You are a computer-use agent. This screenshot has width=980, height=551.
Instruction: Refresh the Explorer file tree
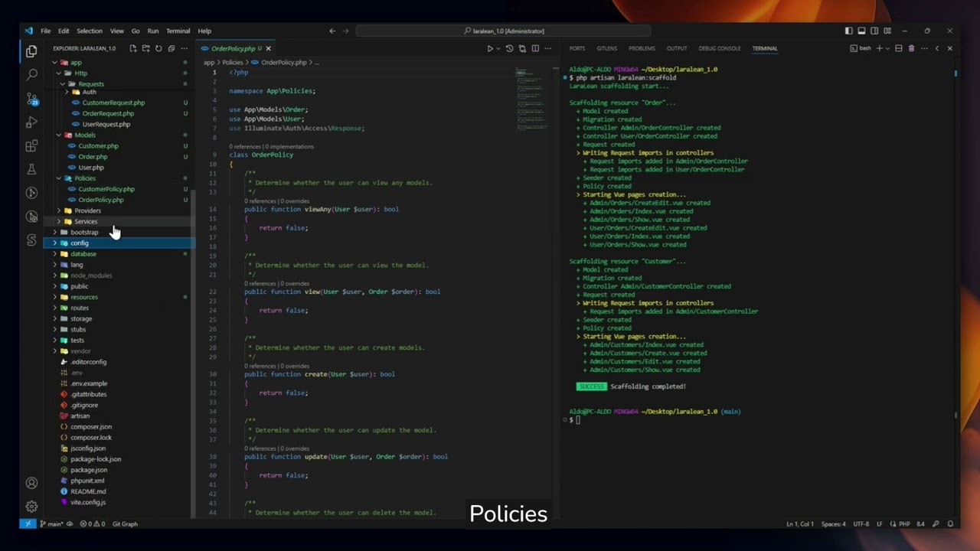pyautogui.click(x=158, y=48)
